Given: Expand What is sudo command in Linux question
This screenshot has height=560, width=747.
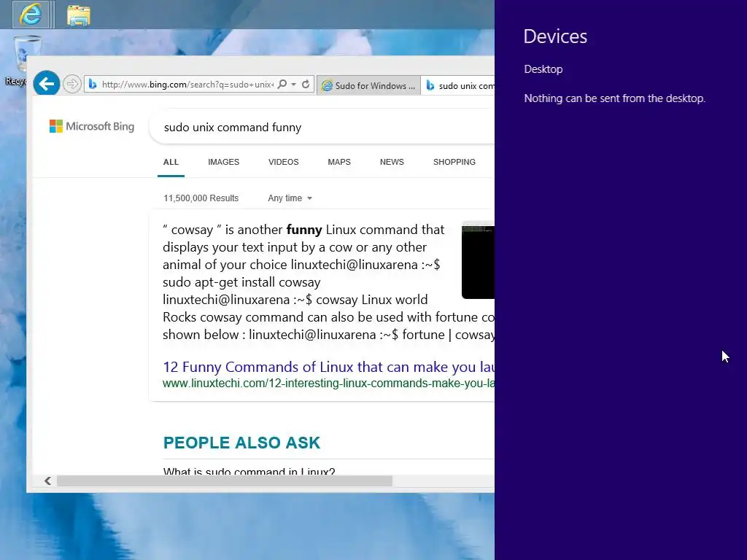Looking at the screenshot, I should point(249,471).
